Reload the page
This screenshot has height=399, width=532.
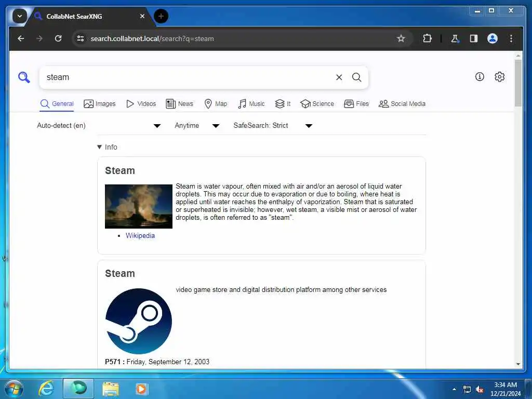(x=58, y=38)
